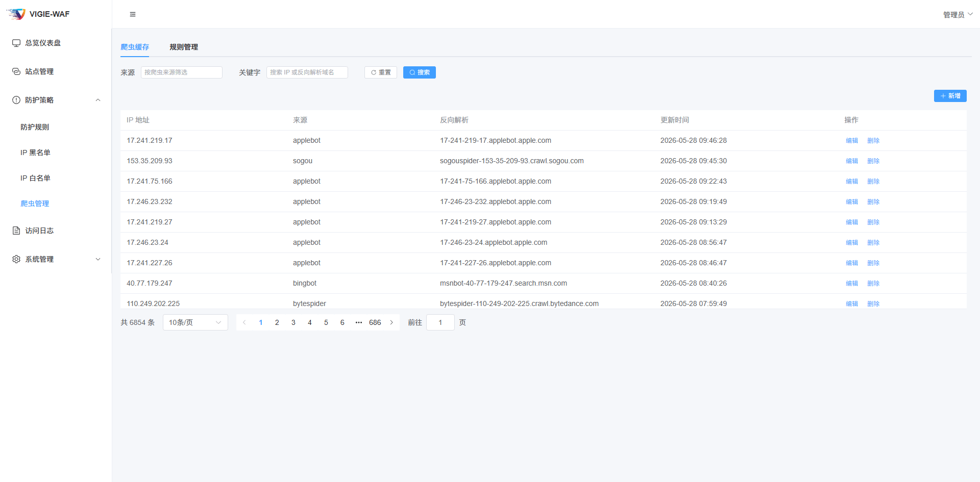The image size is (980, 482).
Task: Open the 10条/页 page size dropdown
Action: click(x=195, y=322)
